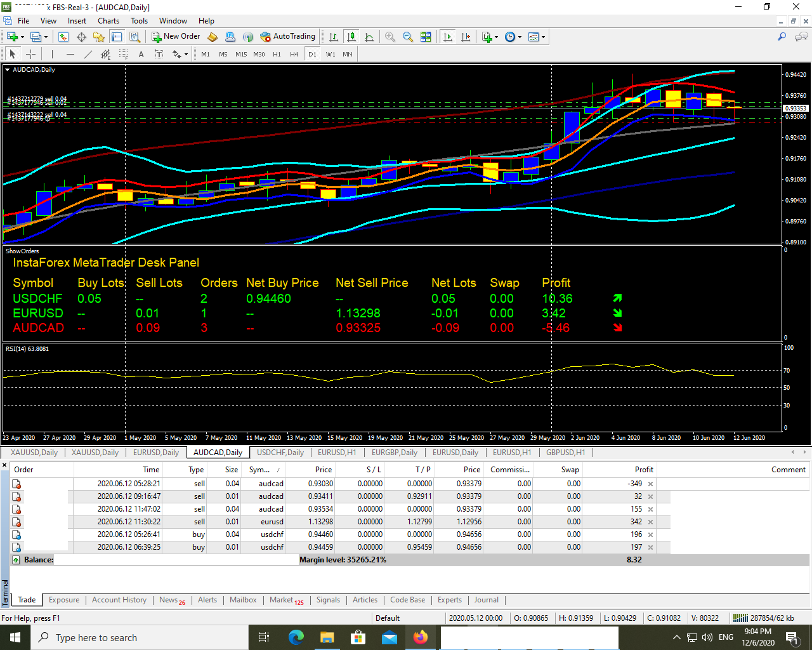812x650 pixels.
Task: Click the connection status bars indicator
Action: click(740, 618)
